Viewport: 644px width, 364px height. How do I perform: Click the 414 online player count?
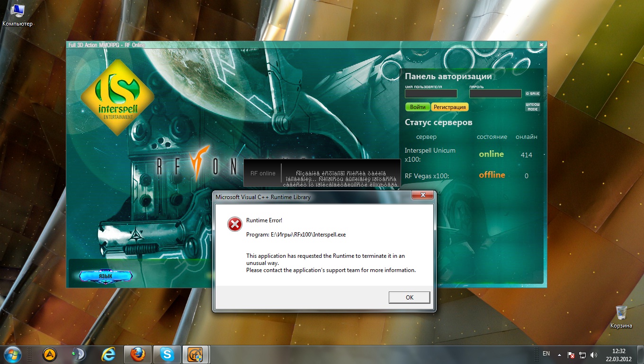tap(527, 155)
